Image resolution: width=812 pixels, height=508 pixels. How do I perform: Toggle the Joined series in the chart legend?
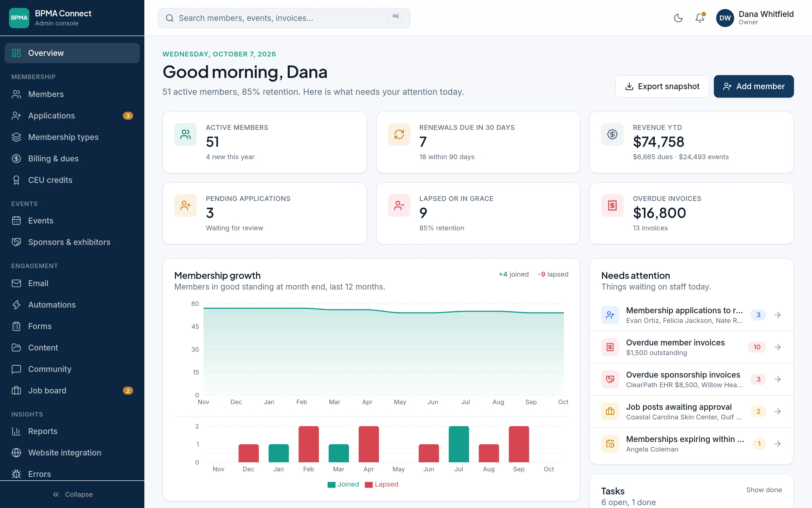click(343, 485)
